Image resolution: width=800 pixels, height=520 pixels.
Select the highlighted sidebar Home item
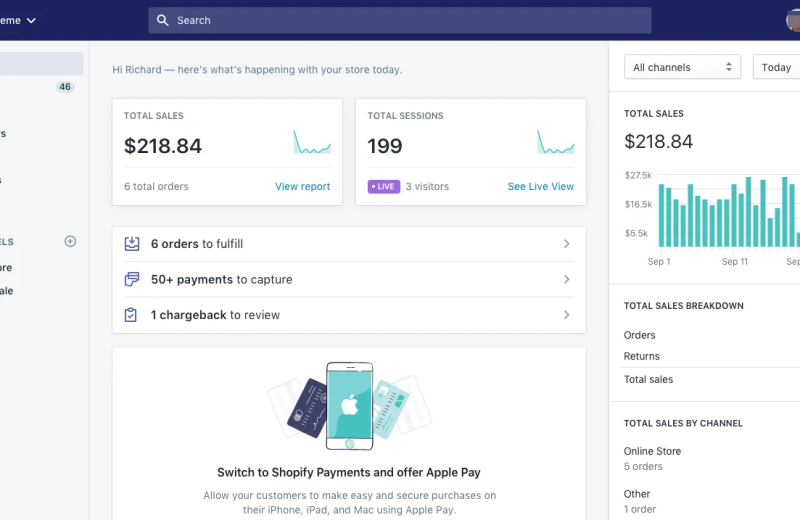pyautogui.click(x=41, y=64)
